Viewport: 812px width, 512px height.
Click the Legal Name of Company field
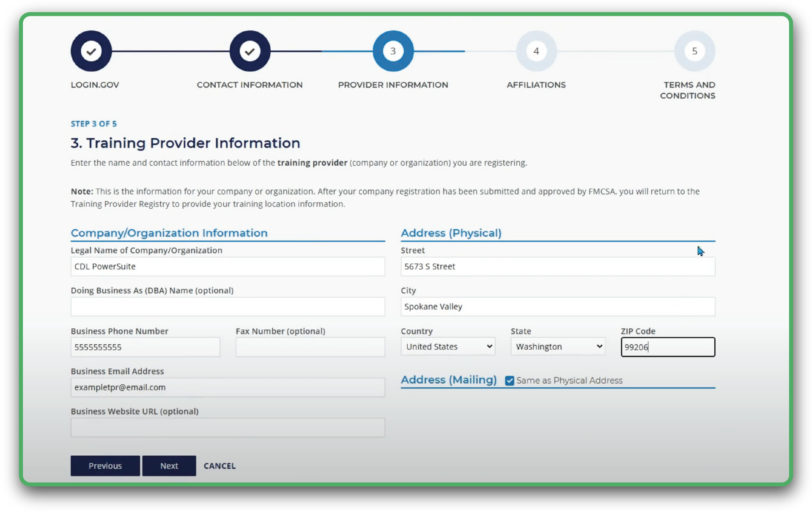click(228, 266)
